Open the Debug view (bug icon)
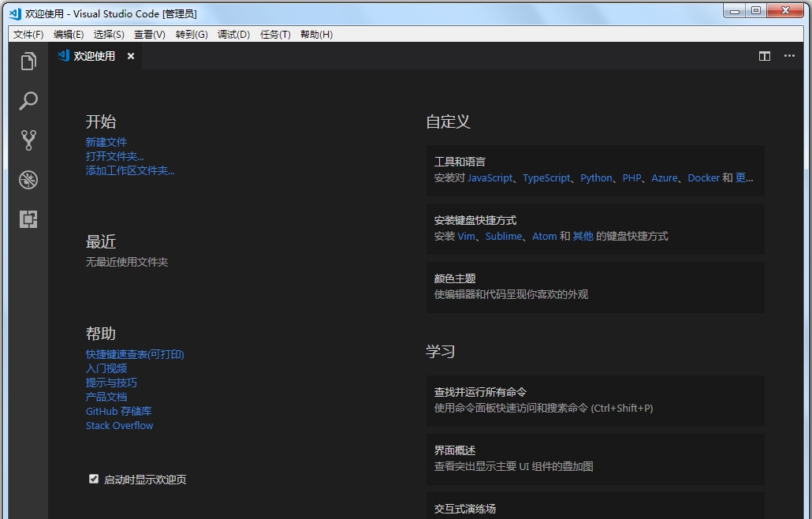This screenshot has height=519, width=812. coord(28,180)
